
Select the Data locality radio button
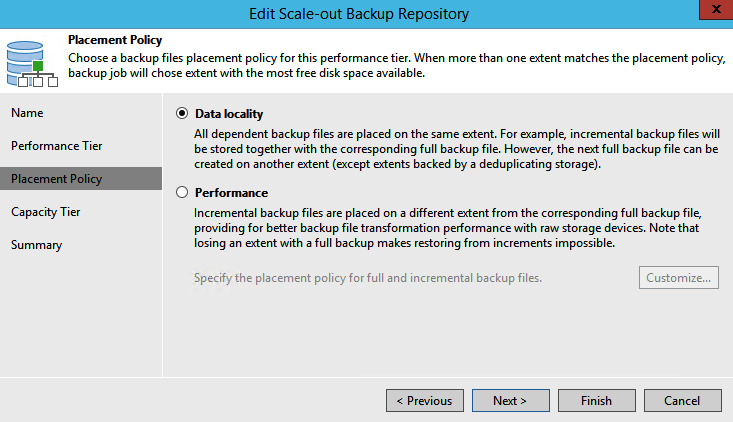pos(182,114)
